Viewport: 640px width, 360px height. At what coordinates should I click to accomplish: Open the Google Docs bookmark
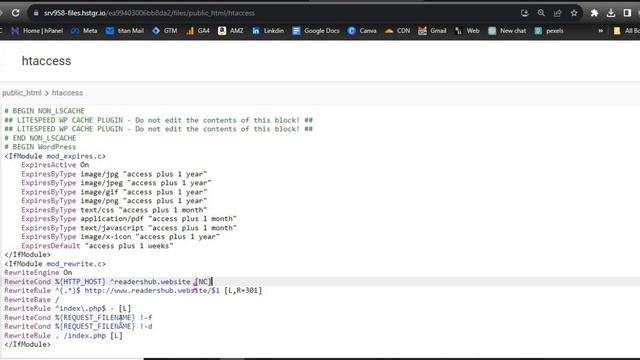tap(316, 31)
